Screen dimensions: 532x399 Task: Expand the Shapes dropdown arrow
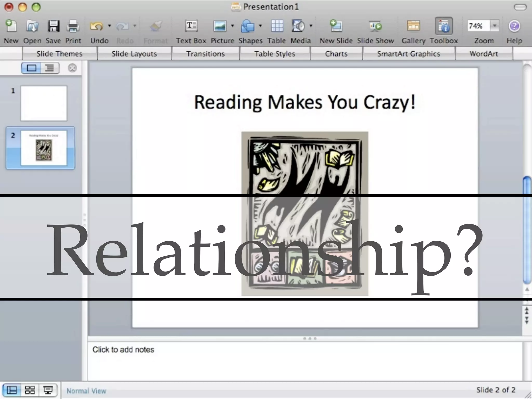pos(260,26)
